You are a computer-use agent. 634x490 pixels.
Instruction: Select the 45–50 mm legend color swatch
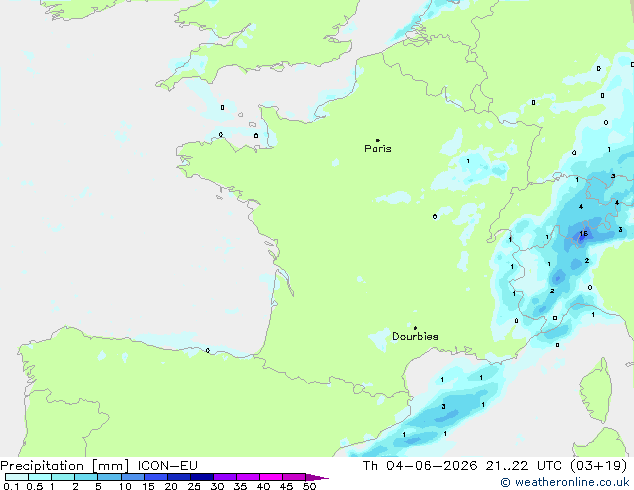tap(294, 477)
